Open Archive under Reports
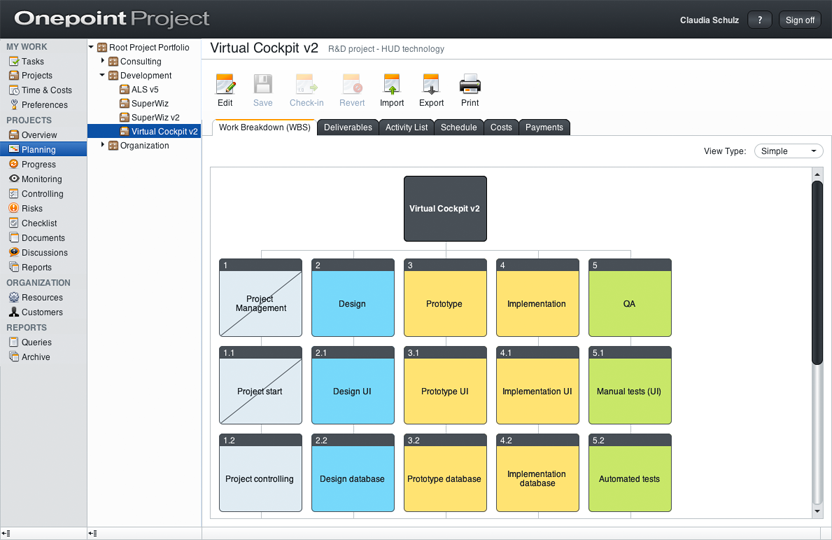The image size is (832, 540). (36, 357)
